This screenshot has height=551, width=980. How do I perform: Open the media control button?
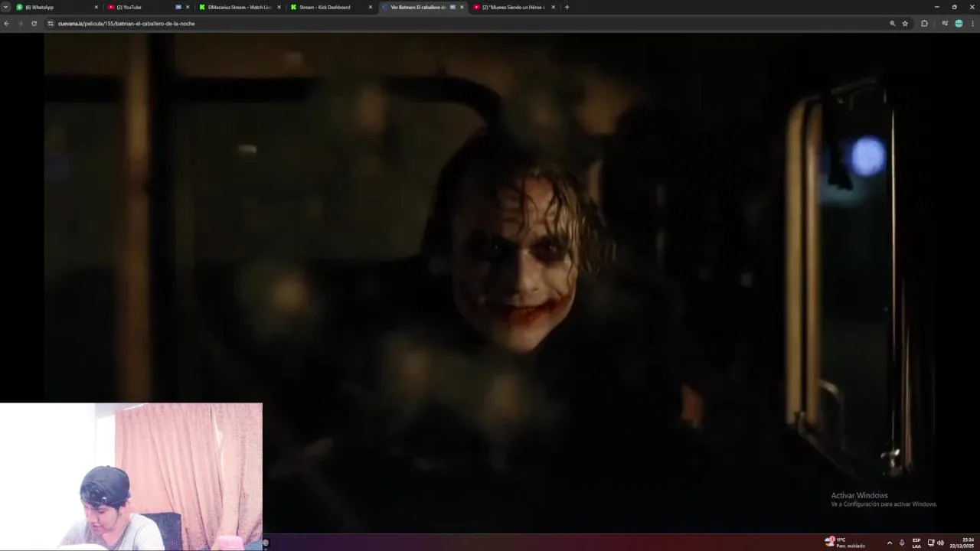click(x=945, y=24)
